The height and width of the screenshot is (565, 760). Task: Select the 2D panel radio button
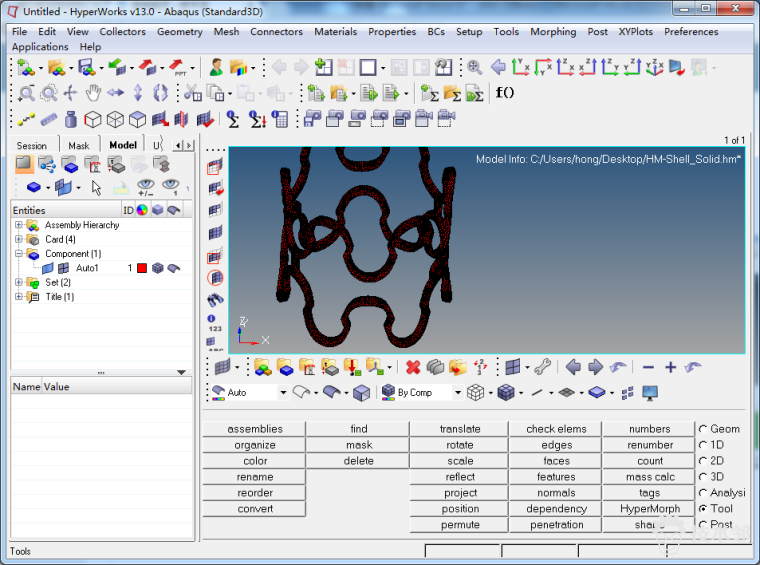coord(704,461)
